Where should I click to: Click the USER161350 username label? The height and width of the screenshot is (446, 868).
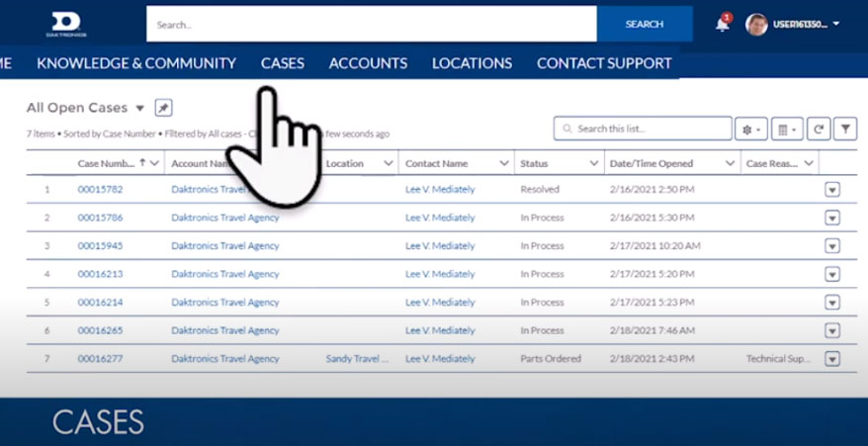800,25
